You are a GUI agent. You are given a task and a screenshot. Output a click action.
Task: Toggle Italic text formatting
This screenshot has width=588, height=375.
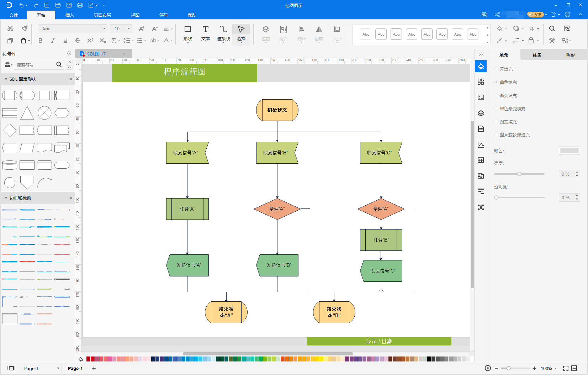point(53,41)
